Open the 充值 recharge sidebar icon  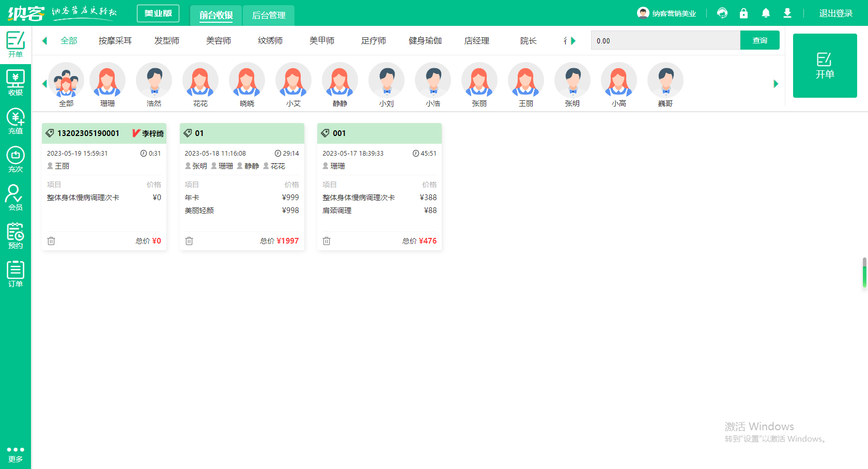(x=16, y=122)
